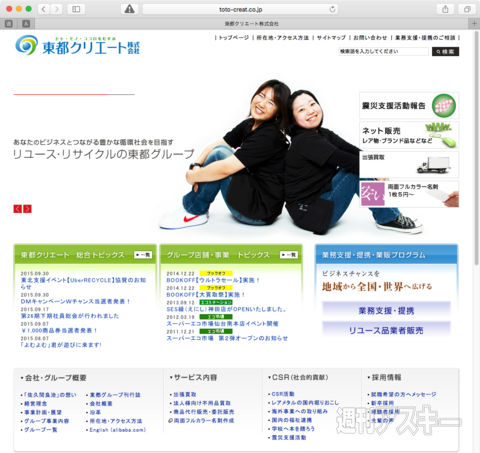Screen dimensions: 480x453
Task: Open the Safari share menu
Action: [x=445, y=9]
